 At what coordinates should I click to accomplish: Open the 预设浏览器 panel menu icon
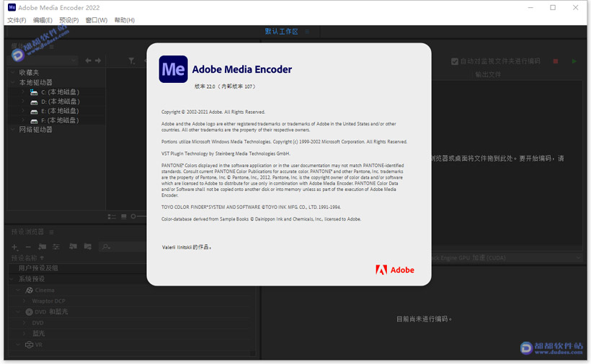point(51,232)
